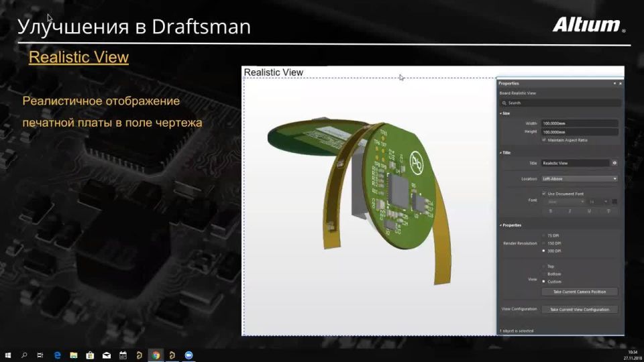Open Task View in the taskbar

click(x=40, y=355)
